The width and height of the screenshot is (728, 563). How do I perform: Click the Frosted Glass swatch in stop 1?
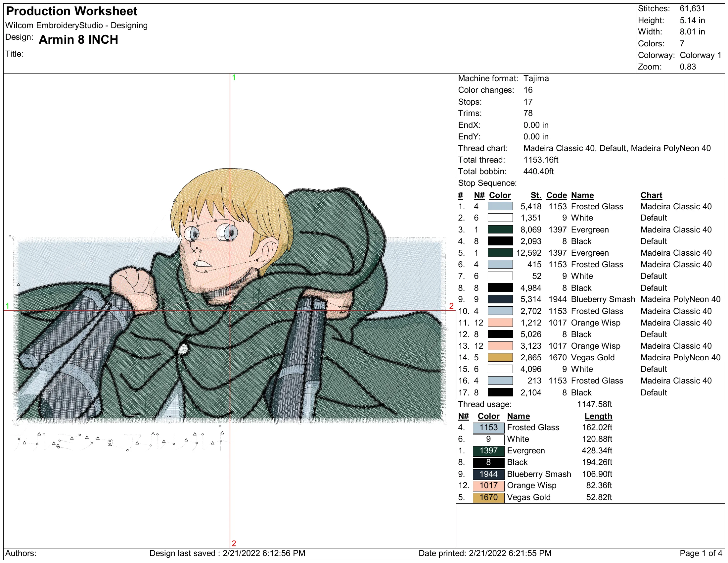point(500,206)
